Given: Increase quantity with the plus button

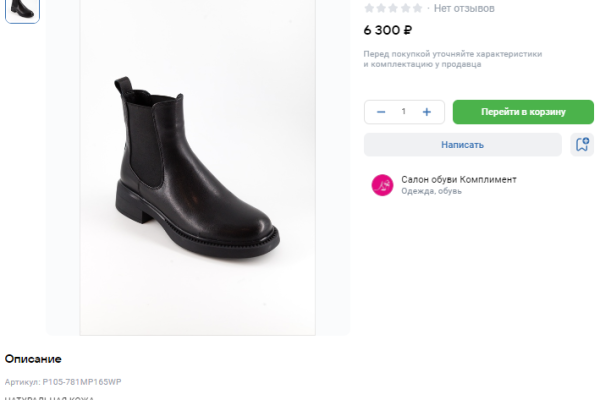Looking at the screenshot, I should pyautogui.click(x=427, y=112).
